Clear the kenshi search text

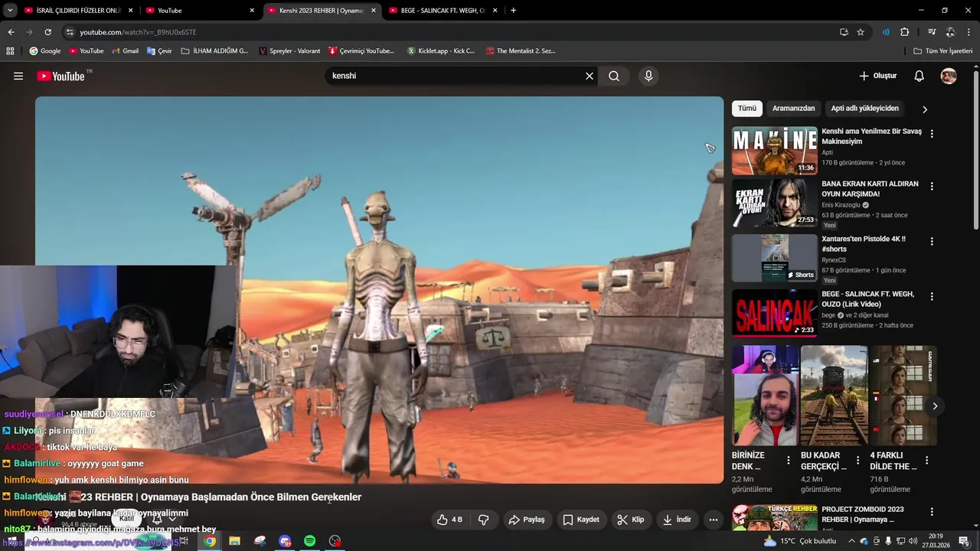coord(590,76)
